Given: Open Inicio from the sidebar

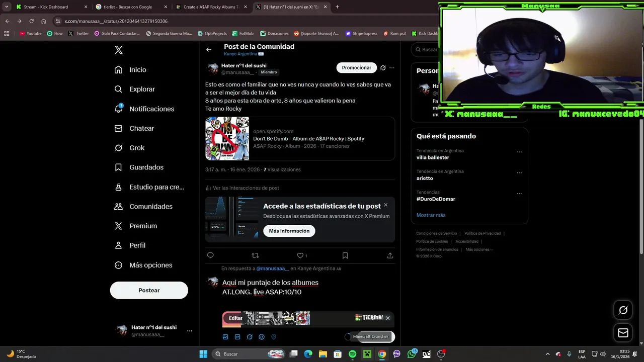Looking at the screenshot, I should coord(130,70).
